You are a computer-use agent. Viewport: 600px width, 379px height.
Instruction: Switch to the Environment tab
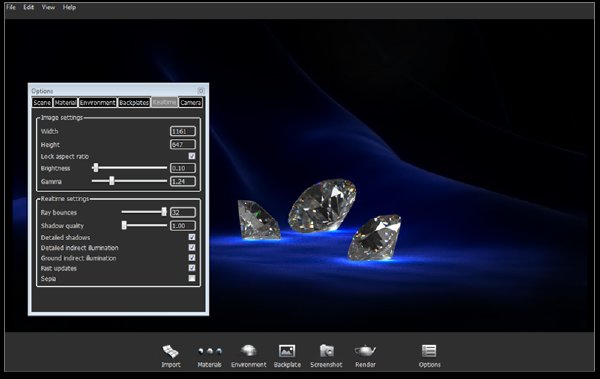pos(98,103)
